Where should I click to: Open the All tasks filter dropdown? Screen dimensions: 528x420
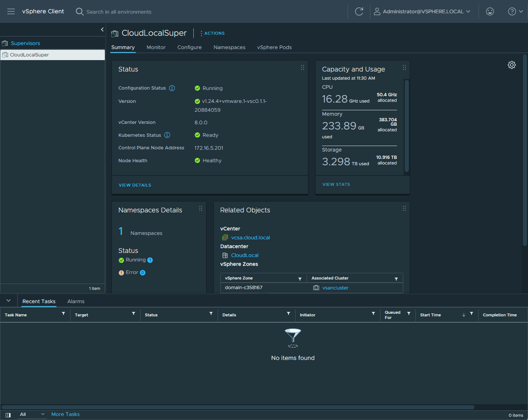32,414
